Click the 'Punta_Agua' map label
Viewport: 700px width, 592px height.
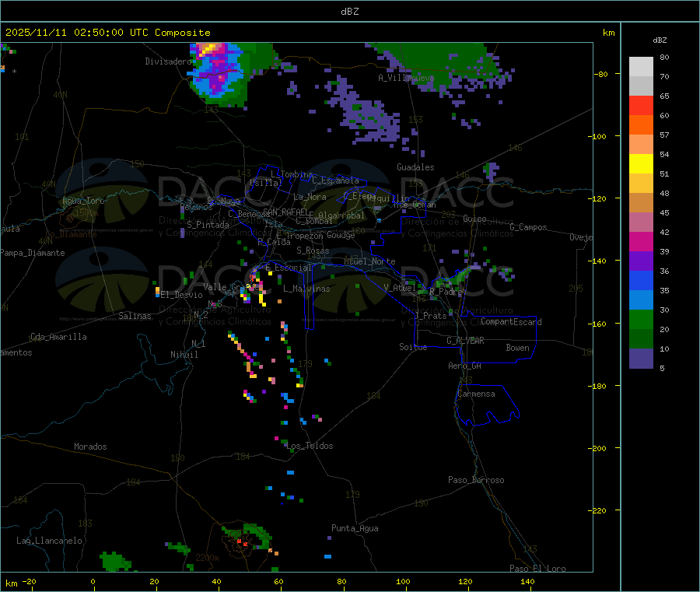click(355, 528)
